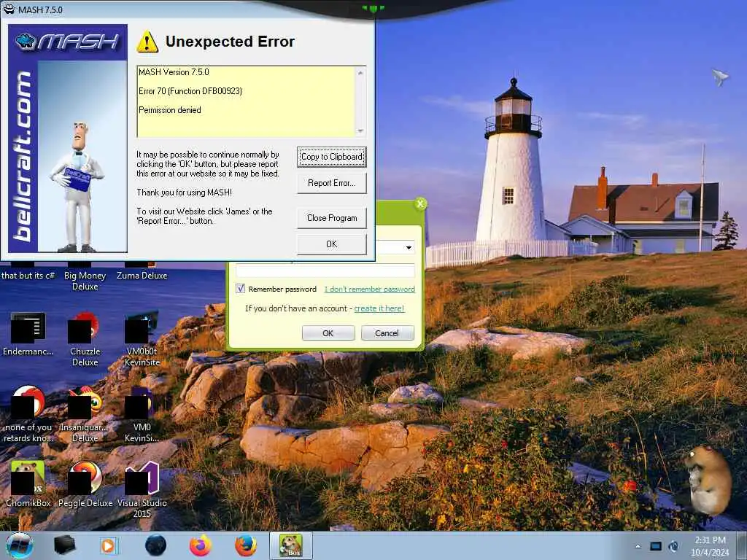
Task: Click the monitor tray icon
Action: point(656,546)
